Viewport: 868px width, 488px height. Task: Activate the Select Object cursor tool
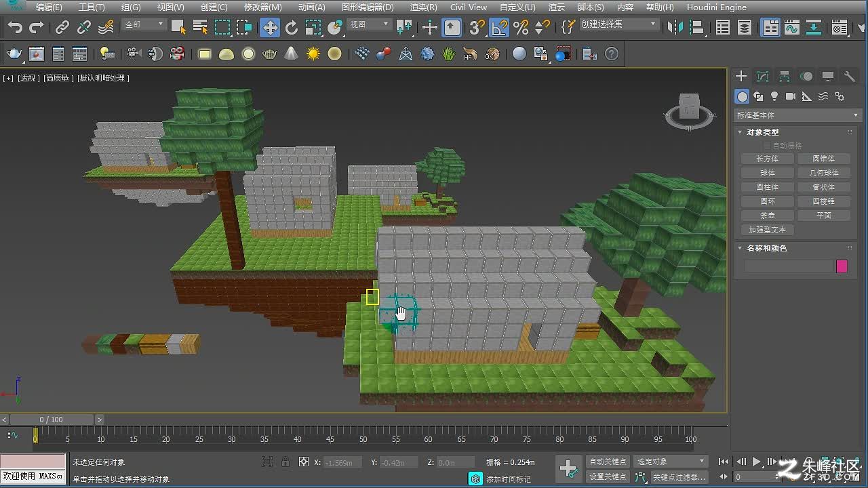(x=178, y=27)
